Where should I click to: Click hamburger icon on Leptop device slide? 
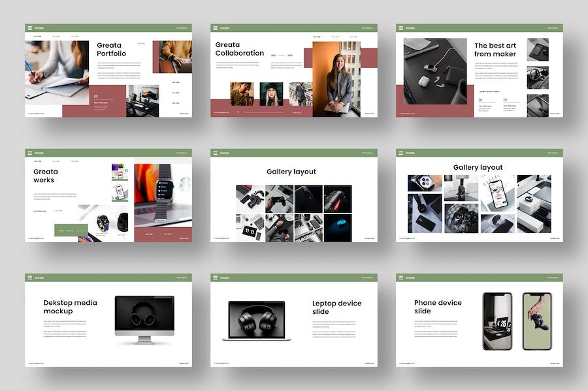point(215,277)
